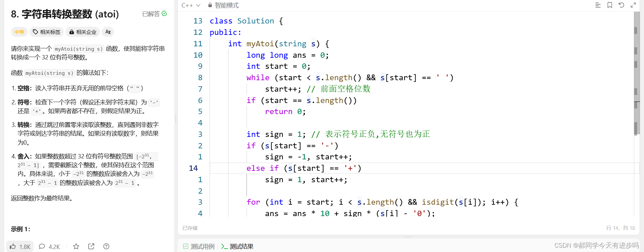Click the 'int start = 0;' line
This screenshot has height=252, width=644.
tap(278, 66)
